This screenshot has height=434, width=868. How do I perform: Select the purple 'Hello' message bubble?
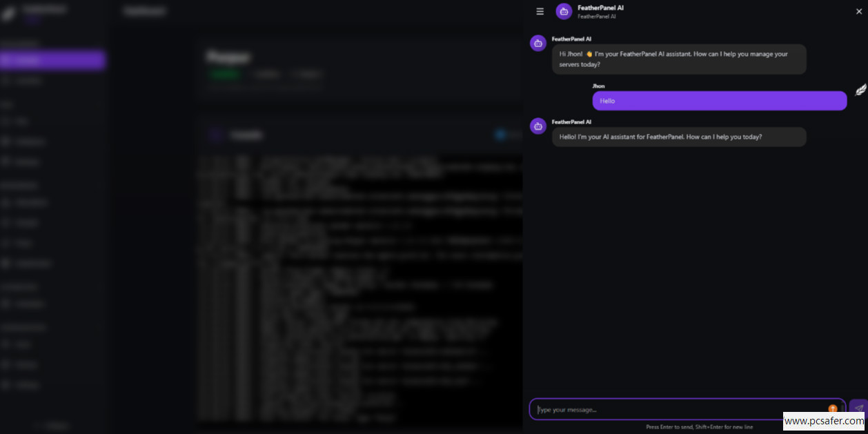[720, 101]
